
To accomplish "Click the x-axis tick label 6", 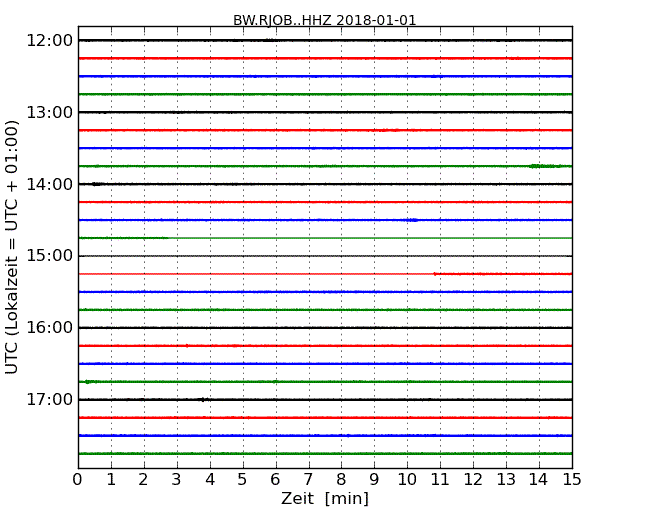I will (x=275, y=480).
